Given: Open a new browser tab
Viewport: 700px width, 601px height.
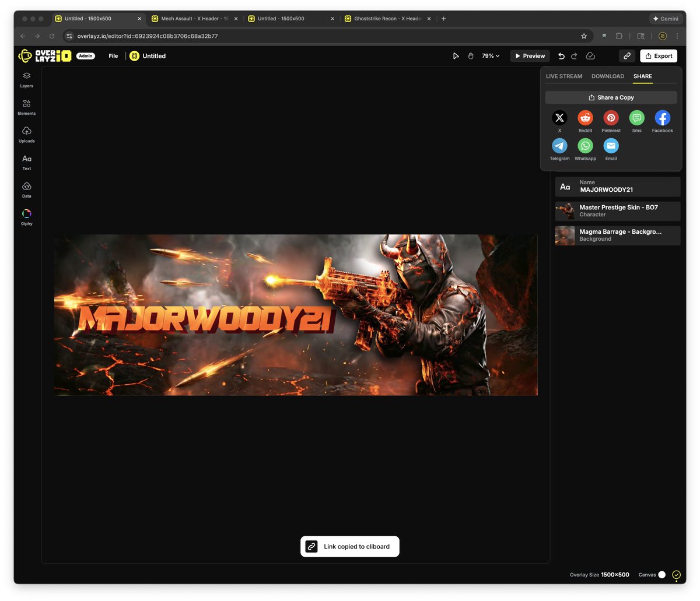Looking at the screenshot, I should pyautogui.click(x=443, y=19).
